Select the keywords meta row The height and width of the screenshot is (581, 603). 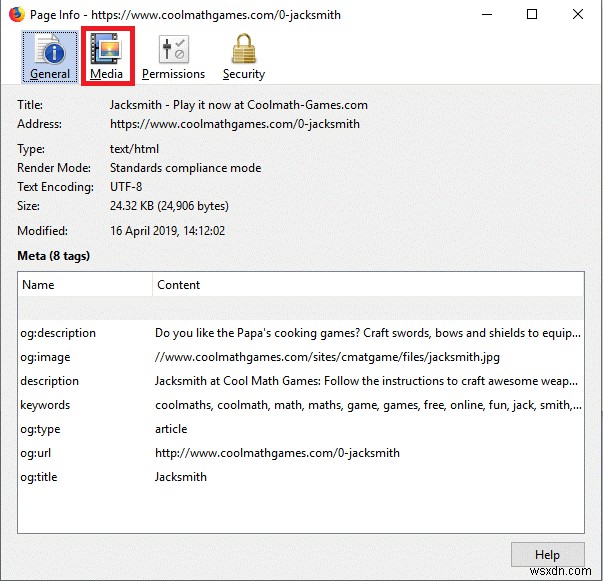click(x=301, y=405)
